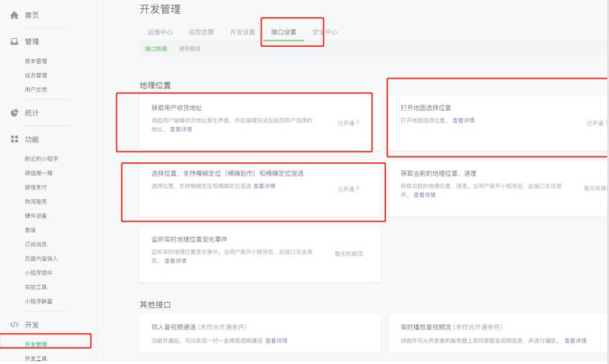
Task: Open 查看详情 link under 双人音视频通话
Action: pyautogui.click(x=276, y=341)
